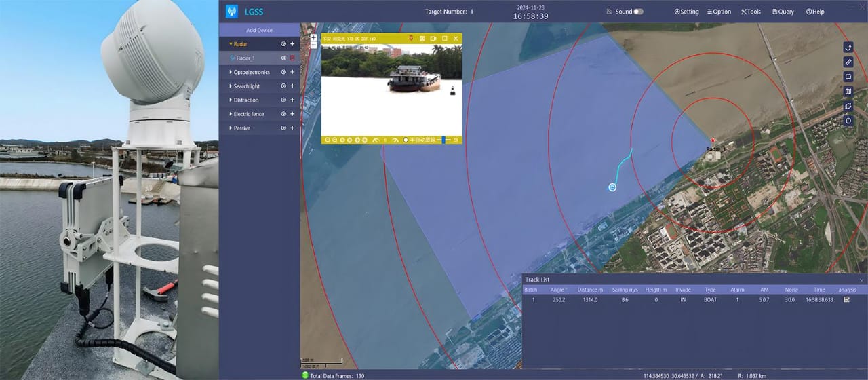This screenshot has height=380, width=868.
Task: Toggle visibility eye for Optoelectronics
Action: tap(283, 72)
